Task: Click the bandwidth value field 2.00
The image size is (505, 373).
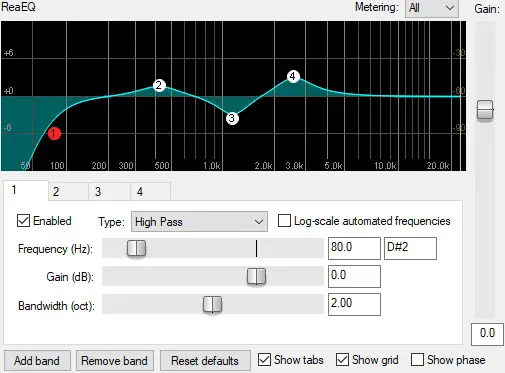Action: click(354, 304)
